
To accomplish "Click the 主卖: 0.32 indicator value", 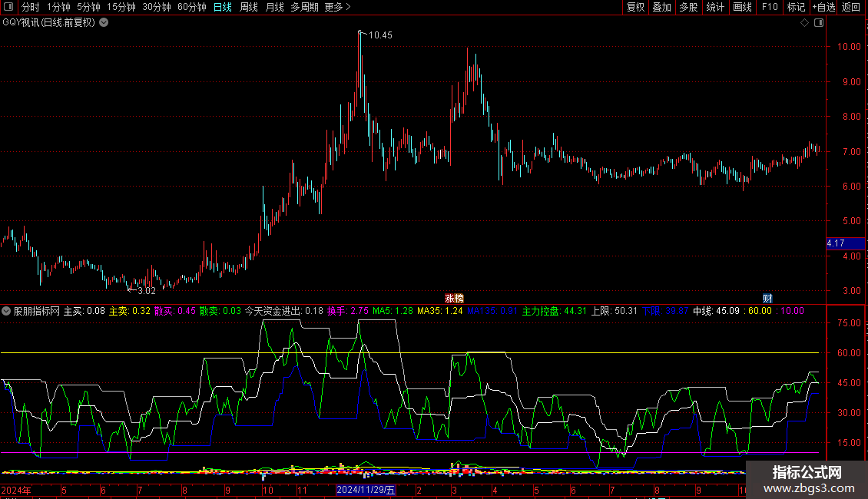I will pyautogui.click(x=130, y=311).
